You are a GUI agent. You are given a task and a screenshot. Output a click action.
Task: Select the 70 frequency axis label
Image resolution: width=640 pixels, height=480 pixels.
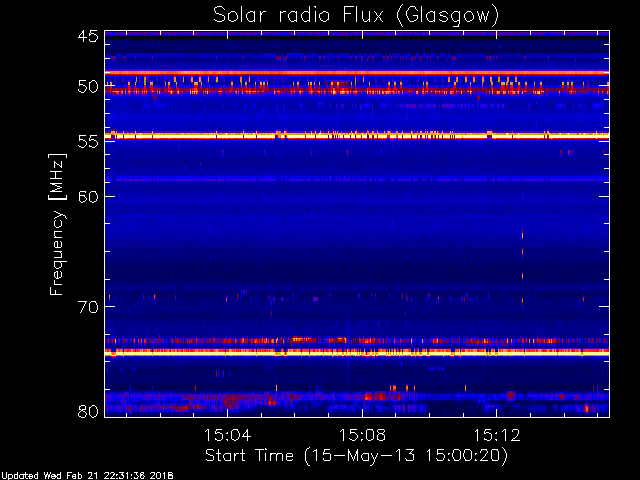pyautogui.click(x=88, y=307)
